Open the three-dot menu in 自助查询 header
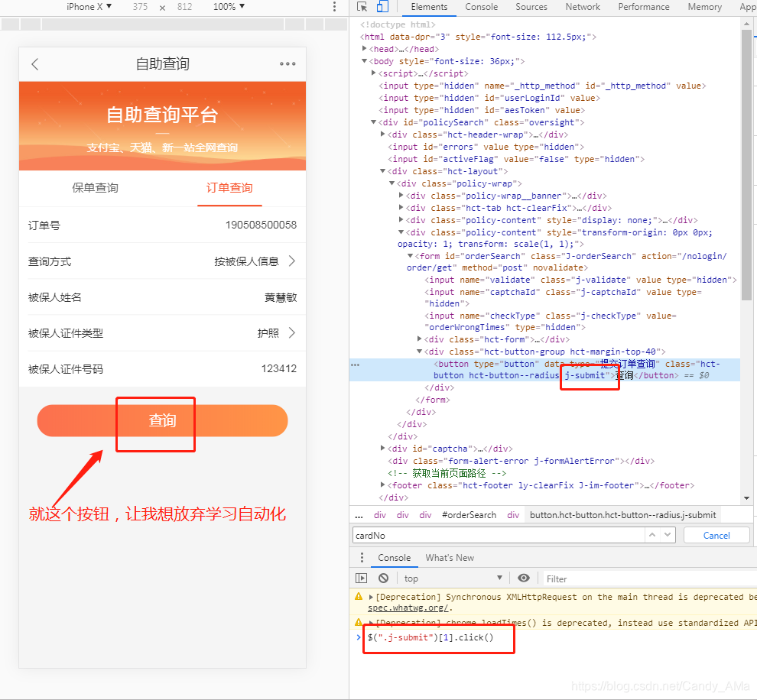Screen dimensions: 757x700 click(288, 63)
